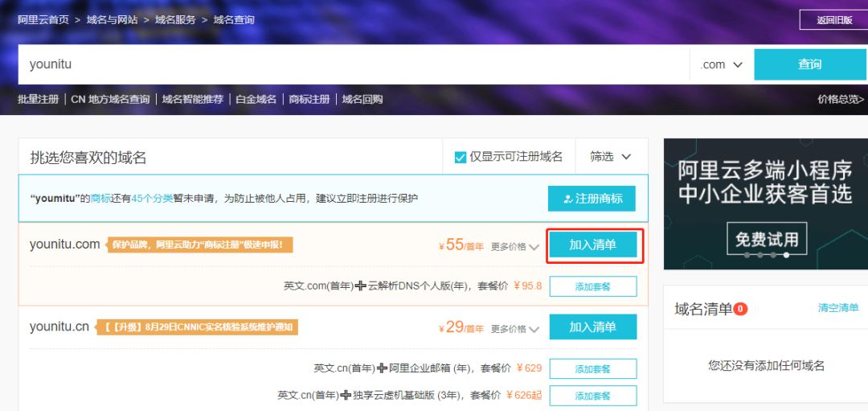
Task: Click the 阿里云多端小程序 banner image
Action: click(x=766, y=203)
